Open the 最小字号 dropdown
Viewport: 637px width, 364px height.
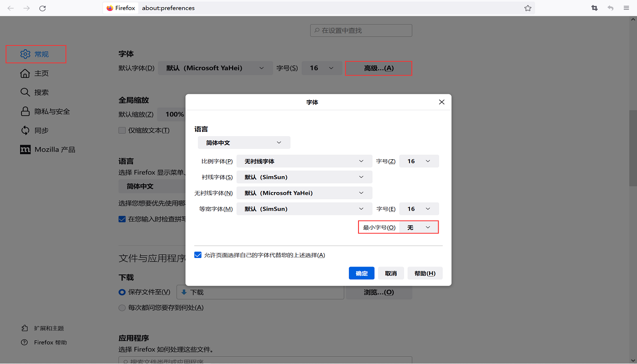[419, 227]
